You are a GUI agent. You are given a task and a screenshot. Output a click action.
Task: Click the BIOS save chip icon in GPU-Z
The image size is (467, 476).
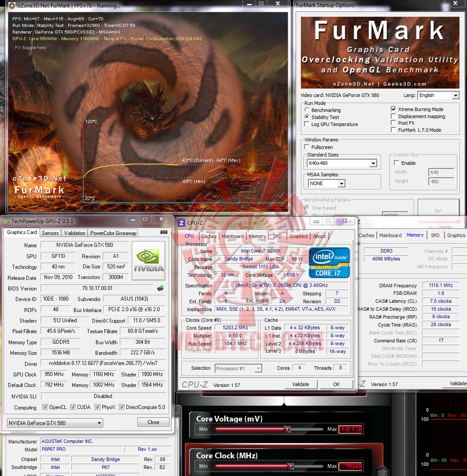(160, 288)
